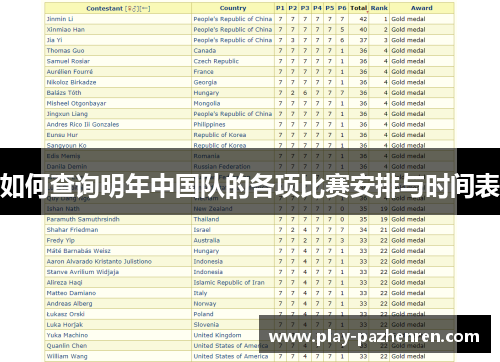Open contestant Misheel Otgonbayar
Viewport: 500px width, 362px height.
76,103
